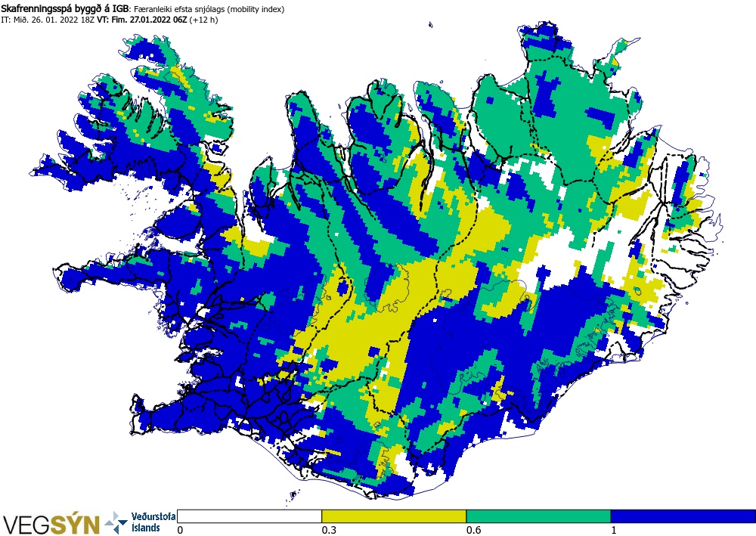This screenshot has height=536, width=756.
Task: Select the green legend color band
Action: click(538, 516)
